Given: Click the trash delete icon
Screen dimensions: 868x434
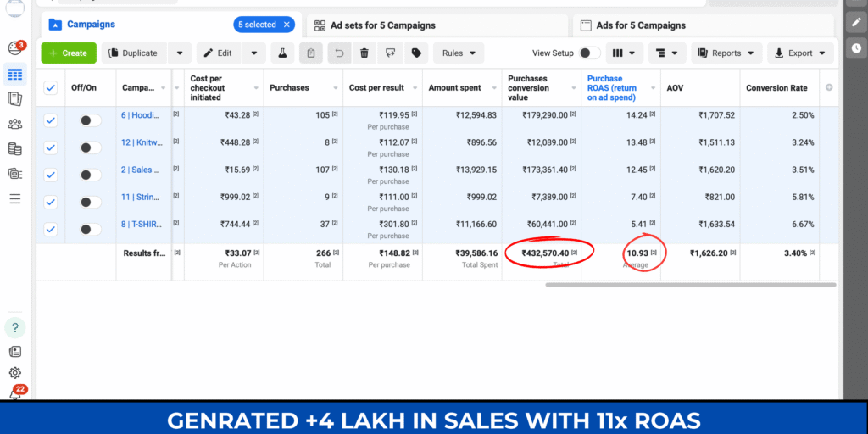Looking at the screenshot, I should (364, 53).
